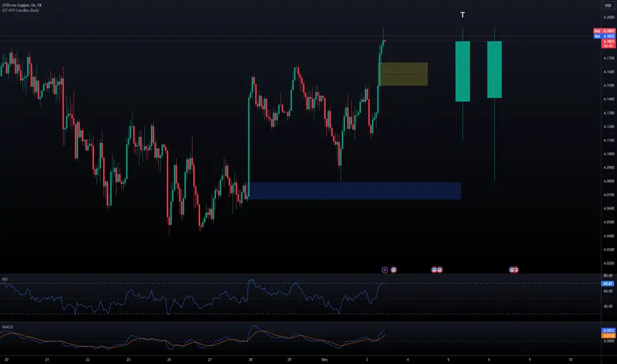This screenshot has width=617, height=364.
Task: Click the rightmost green HTF candle
Action: (x=495, y=69)
